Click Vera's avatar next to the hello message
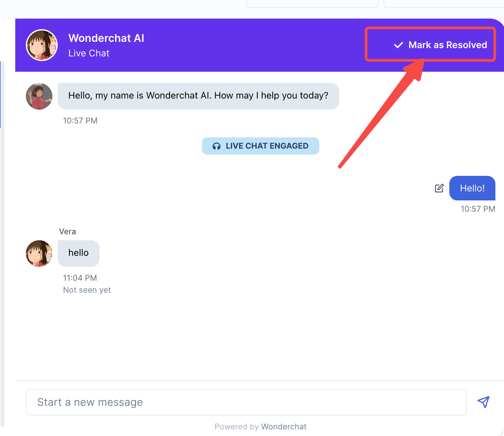 39,254
